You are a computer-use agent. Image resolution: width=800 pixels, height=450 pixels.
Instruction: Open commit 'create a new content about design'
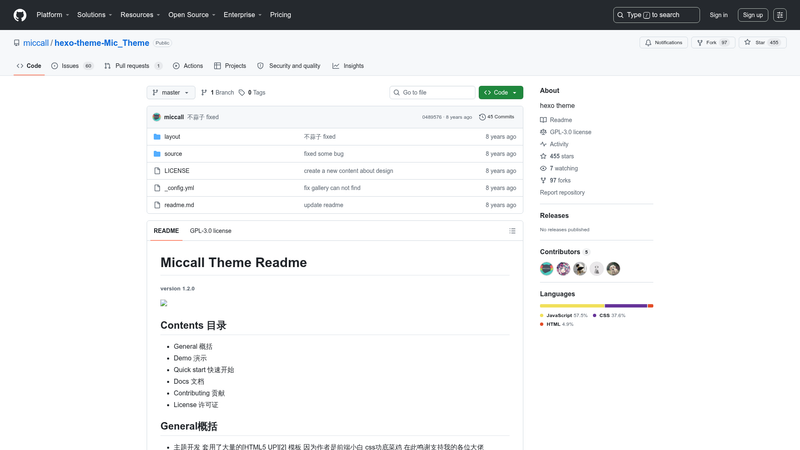tap(348, 171)
